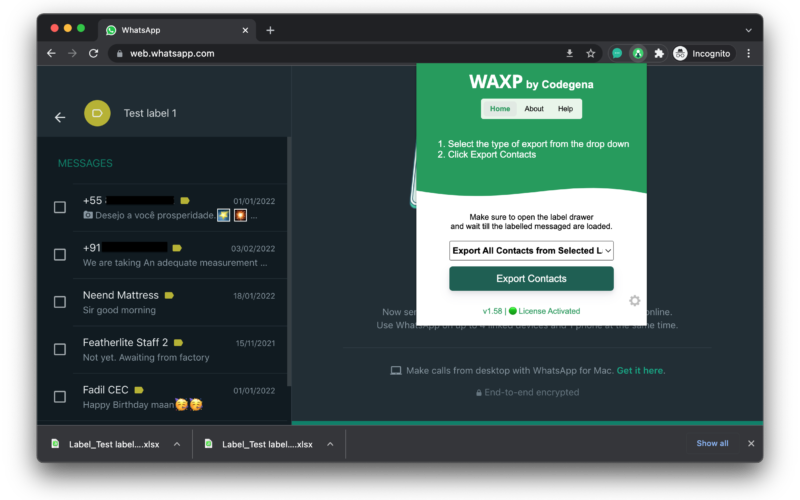Click the install app icon in address bar
Image resolution: width=800 pixels, height=500 pixels.
point(570,53)
